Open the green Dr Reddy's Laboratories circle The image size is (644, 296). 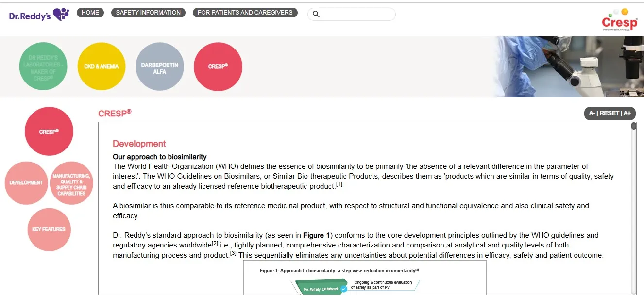pos(43,66)
